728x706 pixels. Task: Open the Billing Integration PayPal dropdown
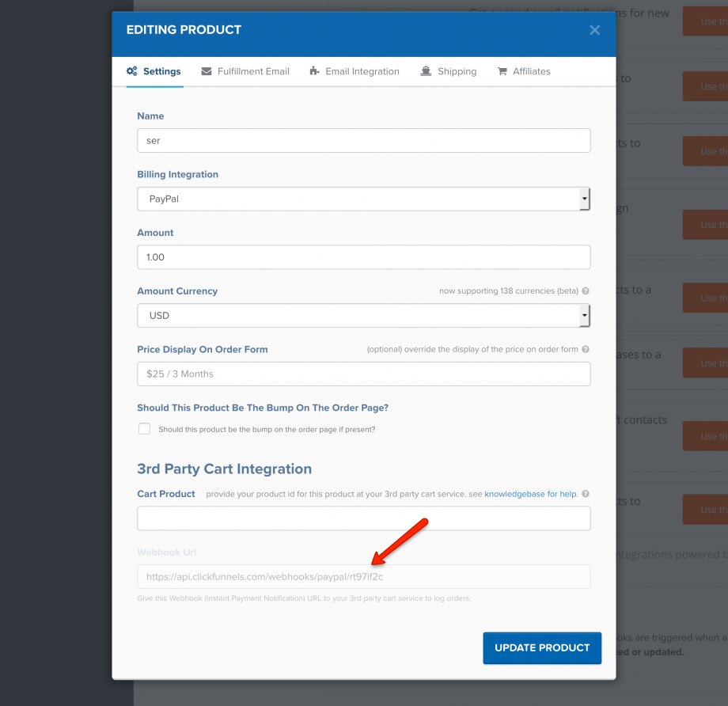pos(363,199)
